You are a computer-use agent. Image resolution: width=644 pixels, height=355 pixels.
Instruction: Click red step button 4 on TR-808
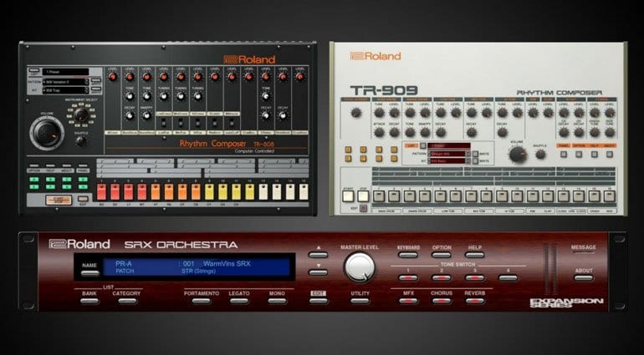tap(141, 192)
